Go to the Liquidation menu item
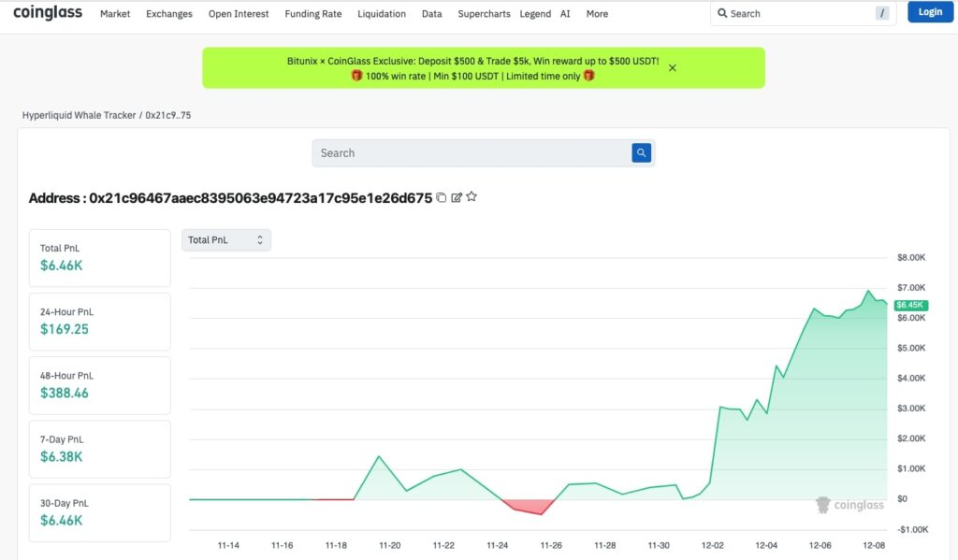 click(382, 14)
